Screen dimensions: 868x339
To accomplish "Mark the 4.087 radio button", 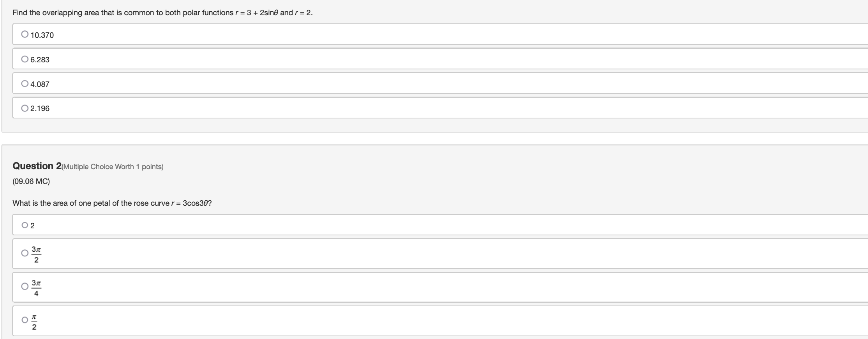I will pyautogui.click(x=25, y=83).
